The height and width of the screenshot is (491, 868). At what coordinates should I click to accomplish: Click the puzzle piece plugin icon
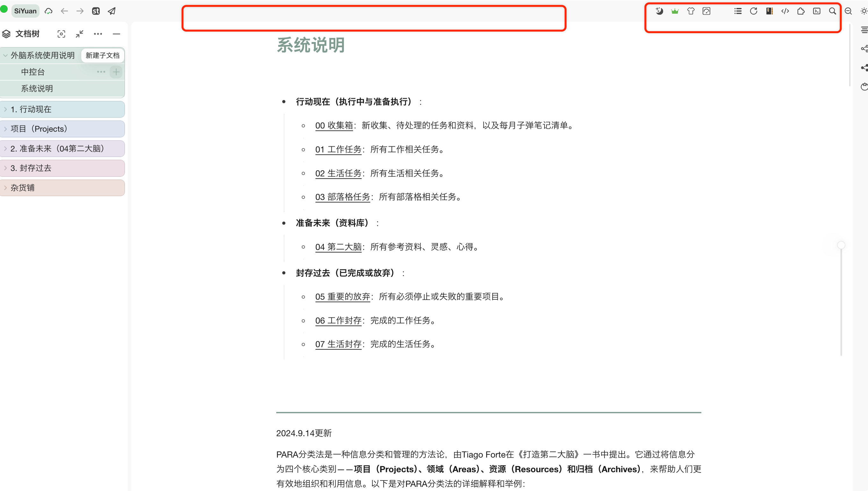coord(801,11)
